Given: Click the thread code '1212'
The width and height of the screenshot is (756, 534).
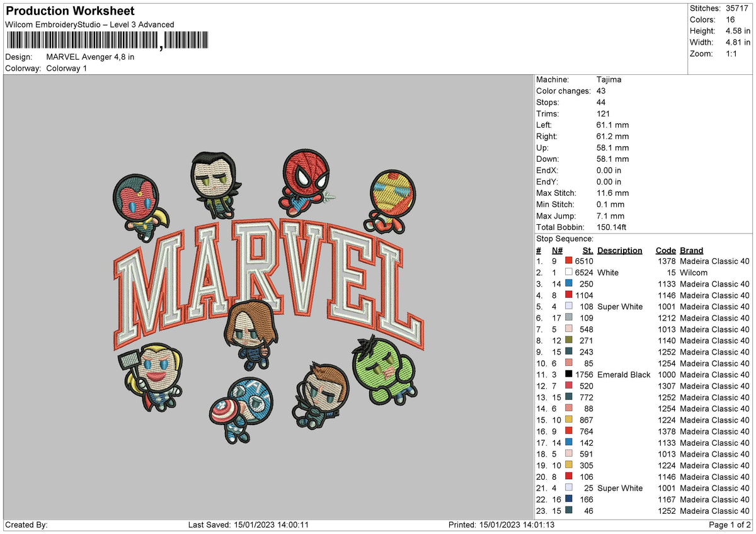Looking at the screenshot, I should coord(666,318).
